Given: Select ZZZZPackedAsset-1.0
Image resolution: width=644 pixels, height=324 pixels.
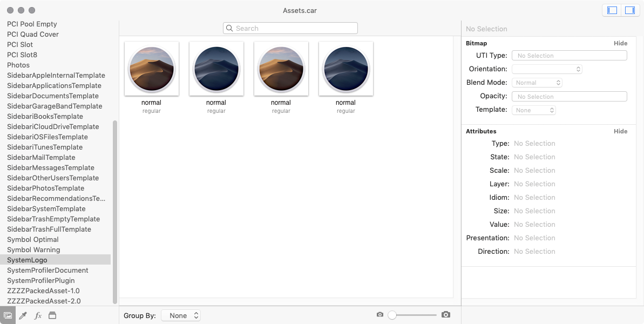Looking at the screenshot, I should (43, 291).
